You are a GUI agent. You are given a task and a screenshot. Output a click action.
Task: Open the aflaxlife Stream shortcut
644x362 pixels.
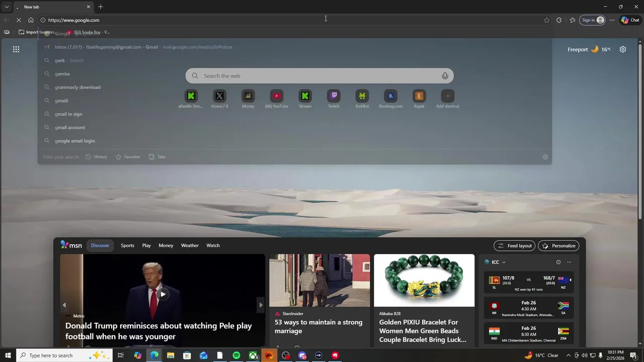click(x=191, y=99)
